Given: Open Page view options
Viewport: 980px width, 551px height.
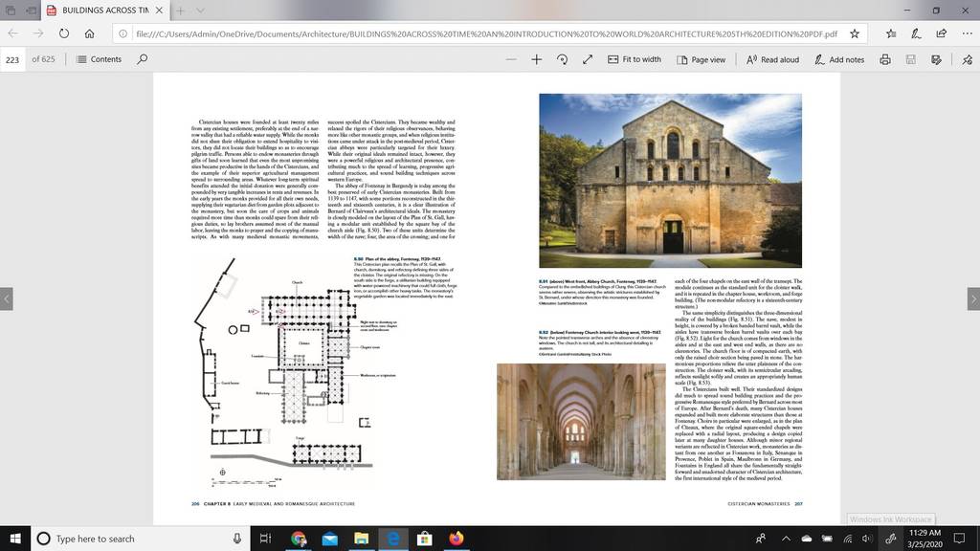Looking at the screenshot, I should (x=701, y=59).
